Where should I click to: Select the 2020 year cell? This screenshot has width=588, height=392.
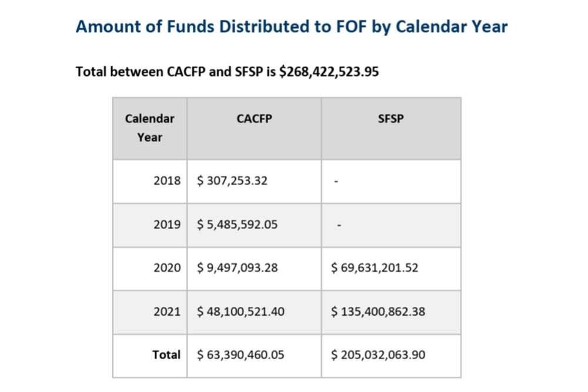pos(167,268)
